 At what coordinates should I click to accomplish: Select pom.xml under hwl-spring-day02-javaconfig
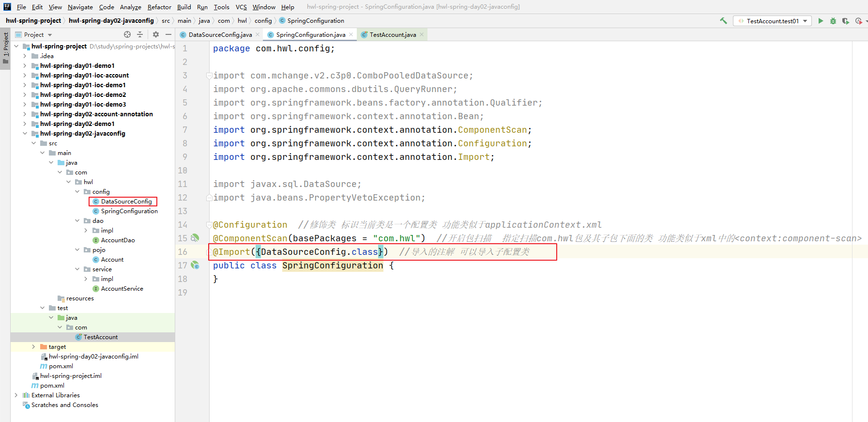(x=61, y=366)
